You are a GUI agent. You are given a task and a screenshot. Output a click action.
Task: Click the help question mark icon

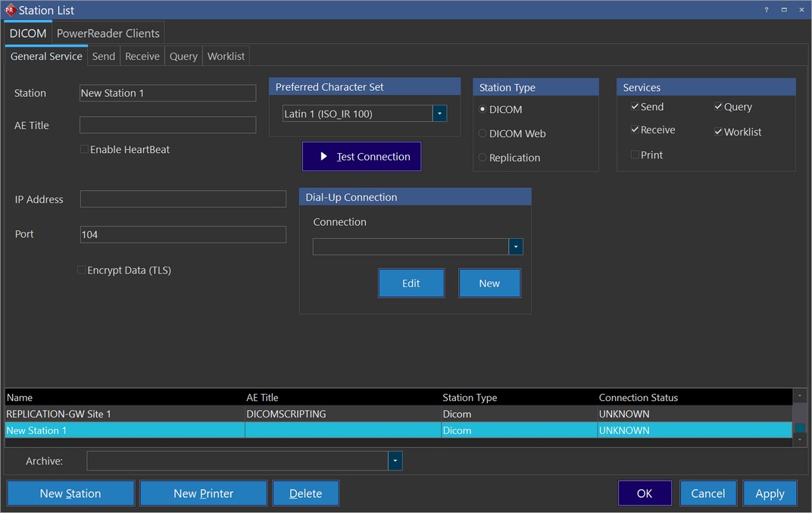[x=766, y=10]
